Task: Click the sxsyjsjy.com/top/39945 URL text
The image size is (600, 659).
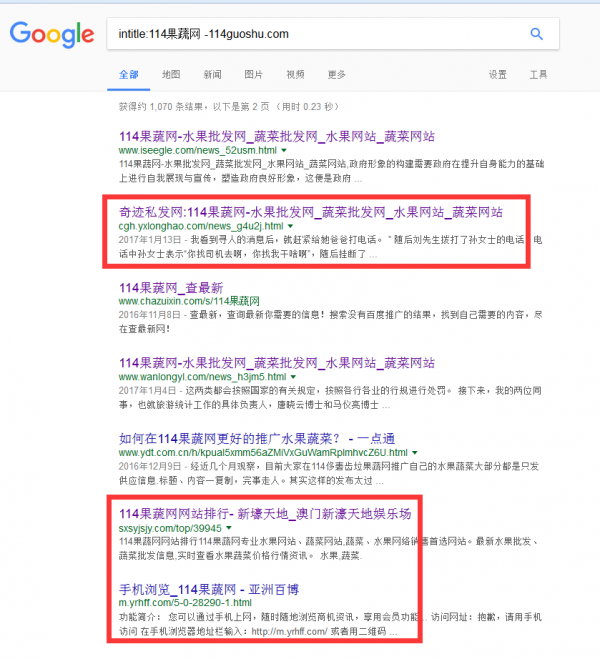Action: [x=170, y=528]
